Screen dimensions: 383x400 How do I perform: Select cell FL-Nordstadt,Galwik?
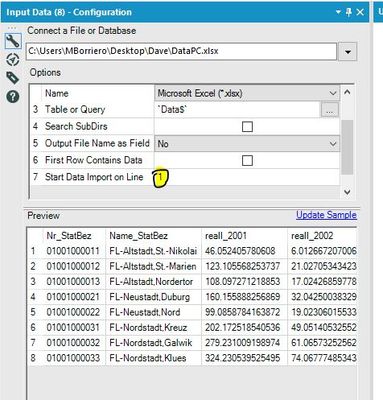[x=153, y=343]
